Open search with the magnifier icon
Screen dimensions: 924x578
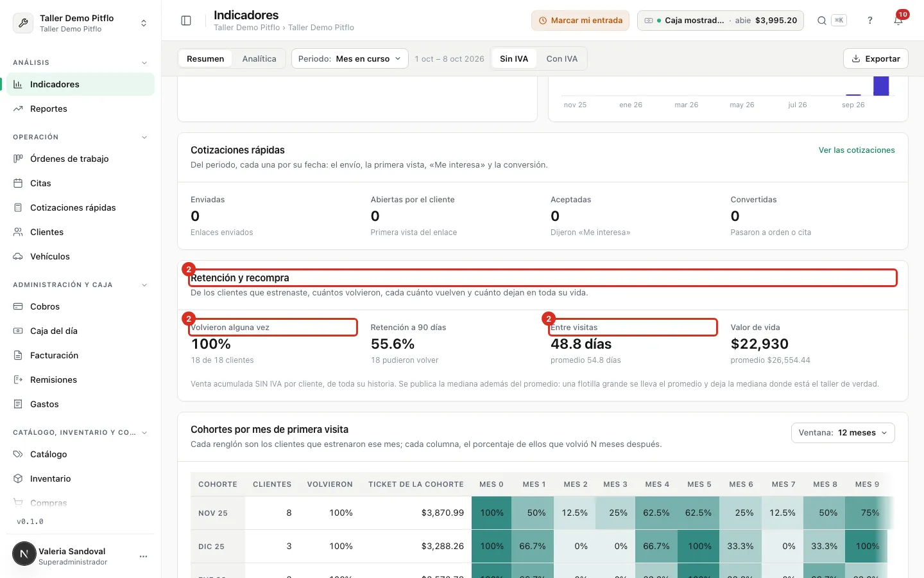point(821,21)
